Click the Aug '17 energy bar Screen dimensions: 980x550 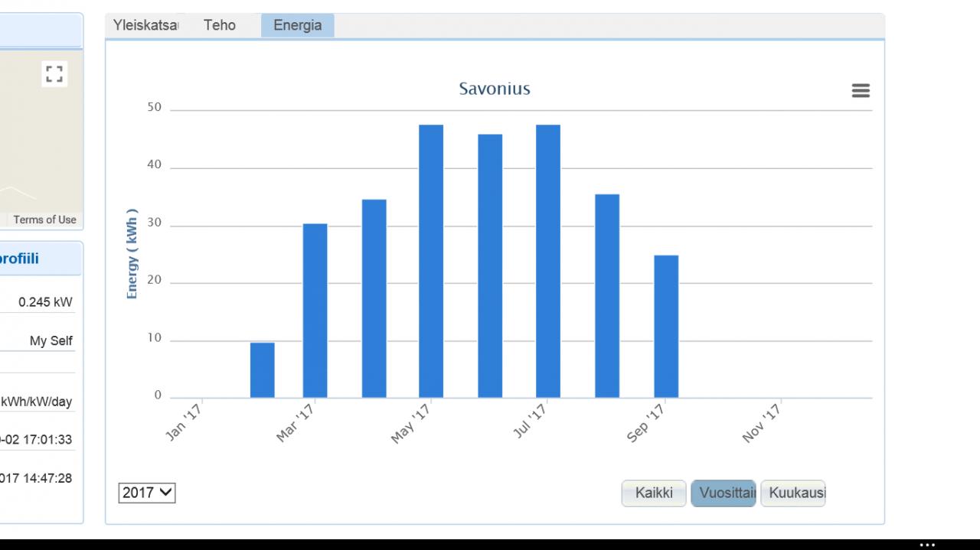tap(607, 296)
